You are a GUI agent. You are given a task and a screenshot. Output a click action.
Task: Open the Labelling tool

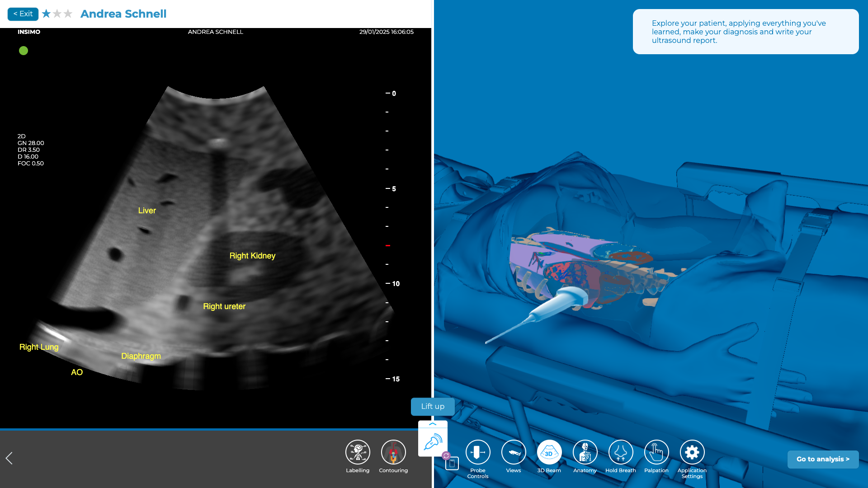358,452
